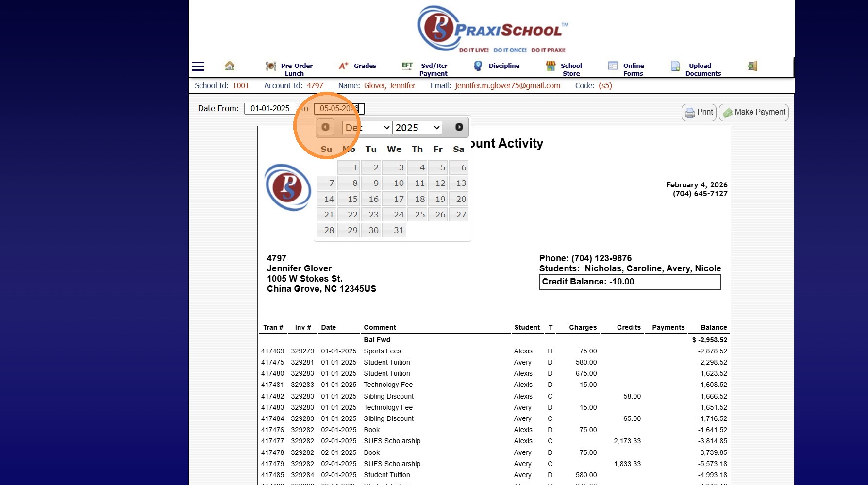Select day 25 in the calendar

tap(417, 215)
